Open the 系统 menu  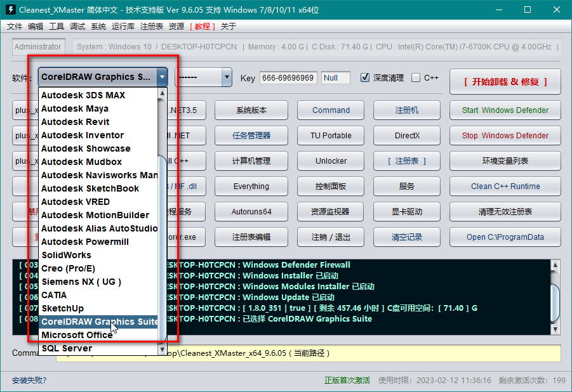[x=98, y=27]
